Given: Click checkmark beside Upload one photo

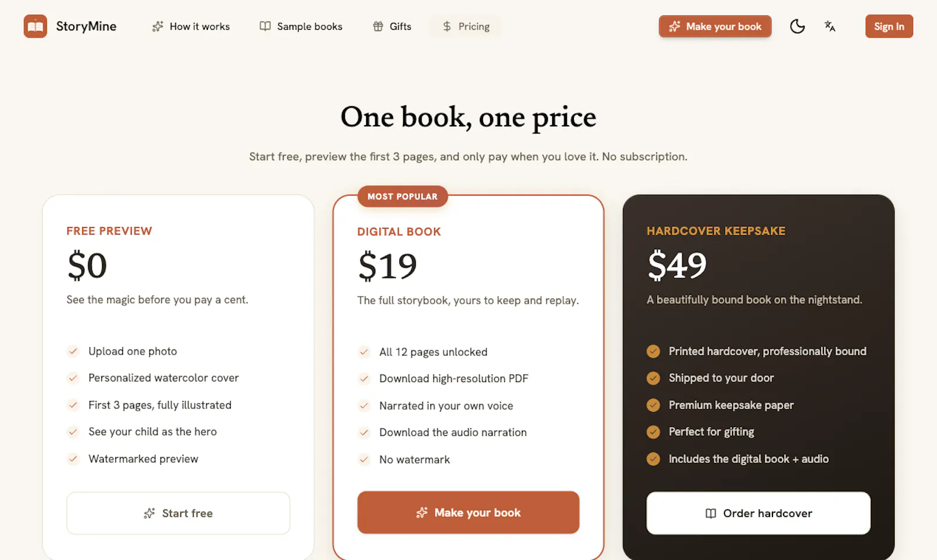Looking at the screenshot, I should click(x=73, y=351).
